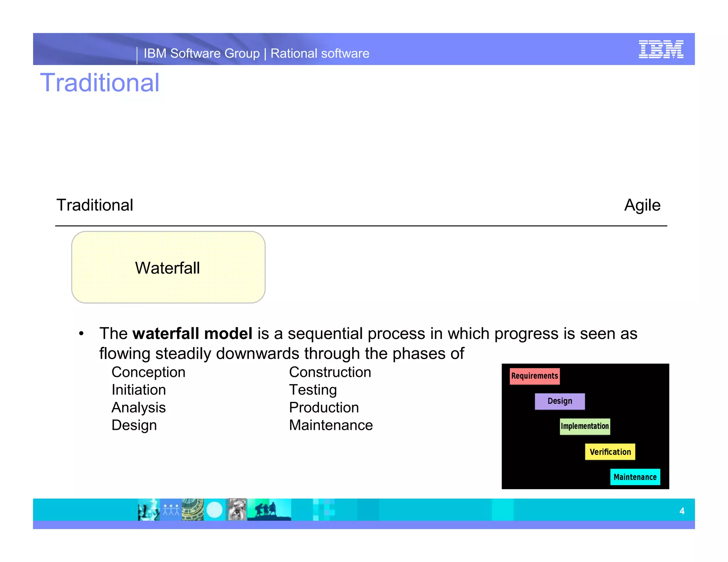
Task: Click the yellow Waterfall rounded box
Action: pyautogui.click(x=168, y=267)
